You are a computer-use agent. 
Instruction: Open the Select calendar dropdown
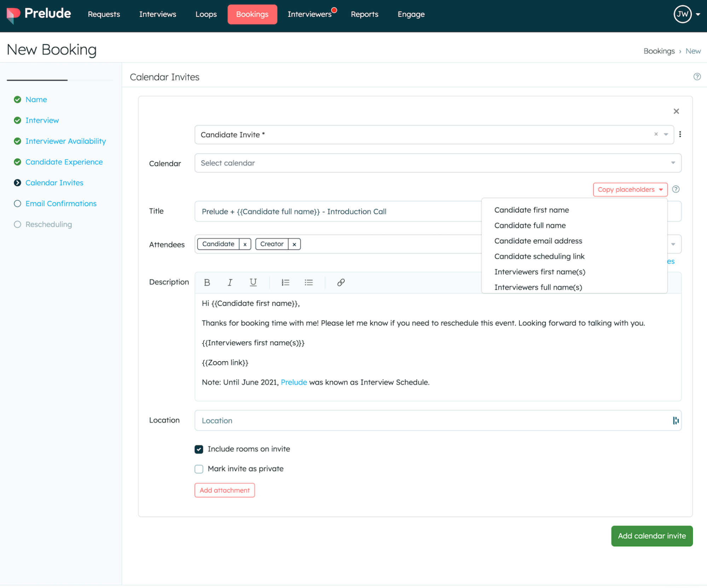click(437, 163)
